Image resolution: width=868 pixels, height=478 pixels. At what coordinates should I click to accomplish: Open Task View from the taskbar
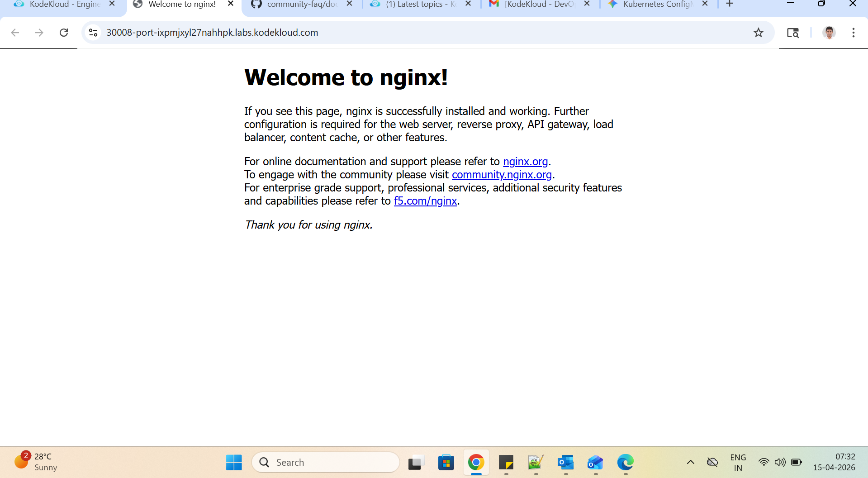click(416, 462)
